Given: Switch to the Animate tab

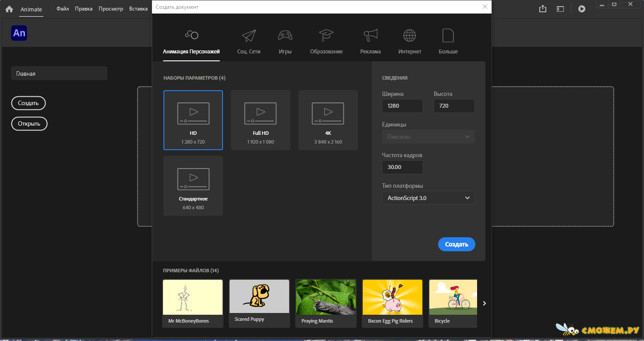Looking at the screenshot, I should [31, 9].
